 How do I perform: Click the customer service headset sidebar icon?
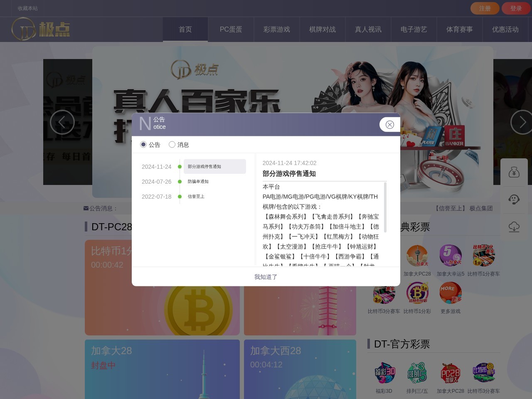(x=514, y=199)
